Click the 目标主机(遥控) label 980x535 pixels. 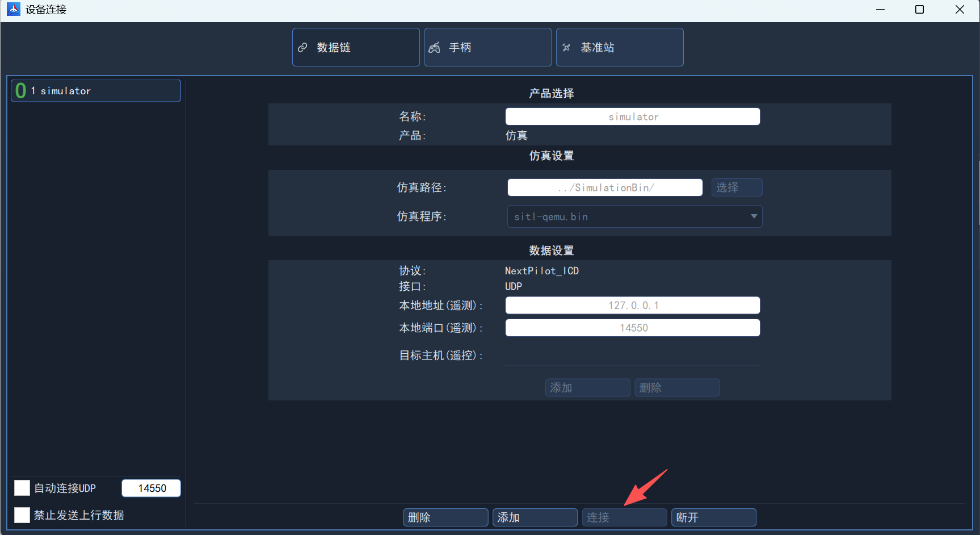tap(441, 356)
